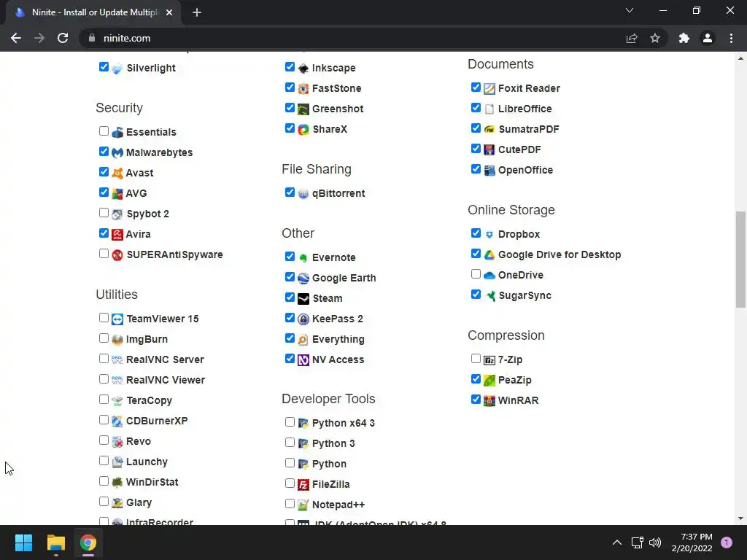Select the Ninite browser tab
747x560 pixels.
pos(94,12)
